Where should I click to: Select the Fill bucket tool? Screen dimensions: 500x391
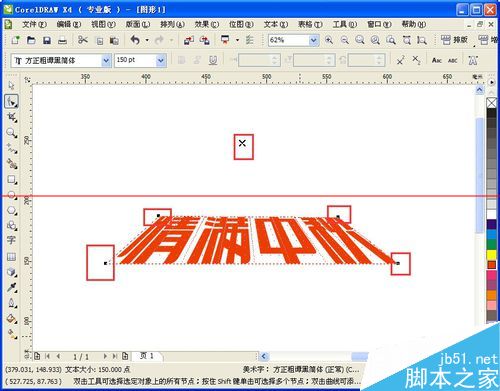tap(12, 319)
